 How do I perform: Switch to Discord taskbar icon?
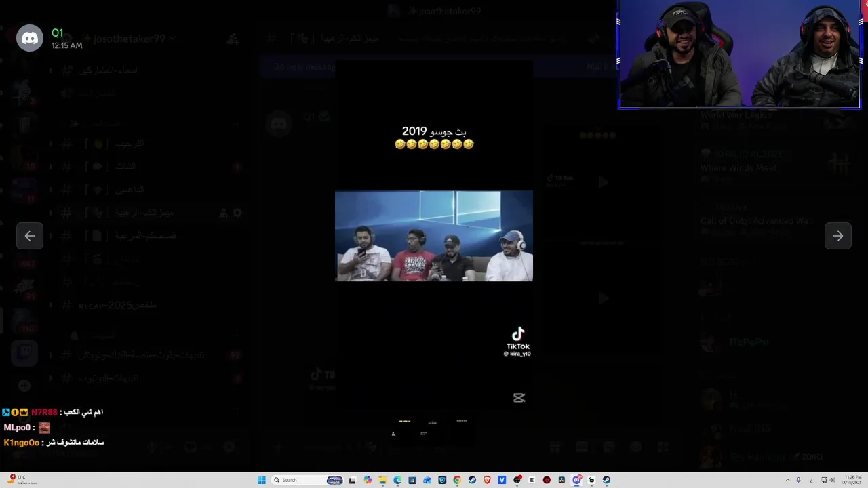pyautogui.click(x=577, y=480)
